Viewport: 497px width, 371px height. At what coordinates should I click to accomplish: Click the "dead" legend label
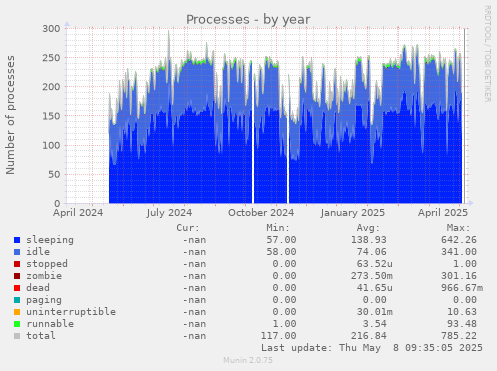coord(38,288)
